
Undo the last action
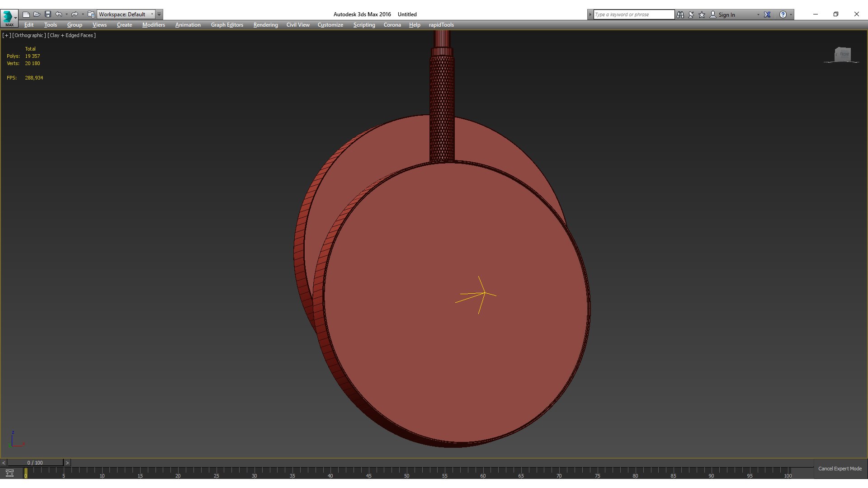pos(59,14)
